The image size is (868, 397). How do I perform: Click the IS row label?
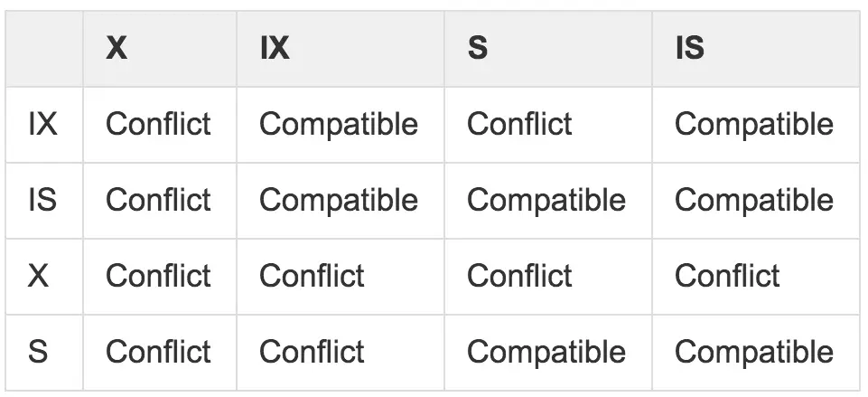(42, 200)
